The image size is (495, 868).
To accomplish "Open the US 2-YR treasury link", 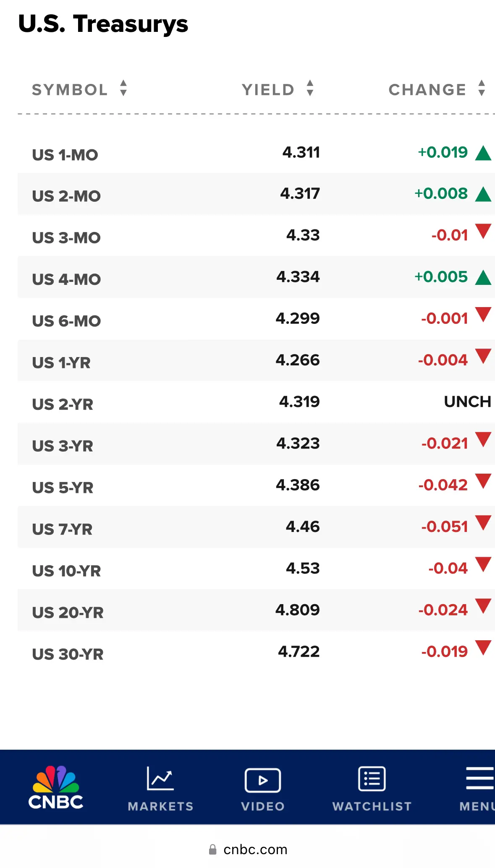I will 63,404.
